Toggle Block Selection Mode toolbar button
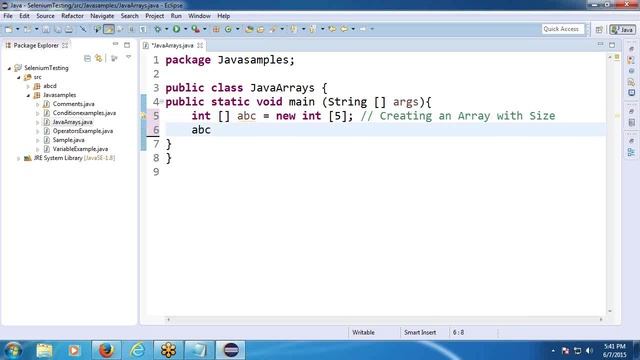640x360 pixels. tap(131, 29)
